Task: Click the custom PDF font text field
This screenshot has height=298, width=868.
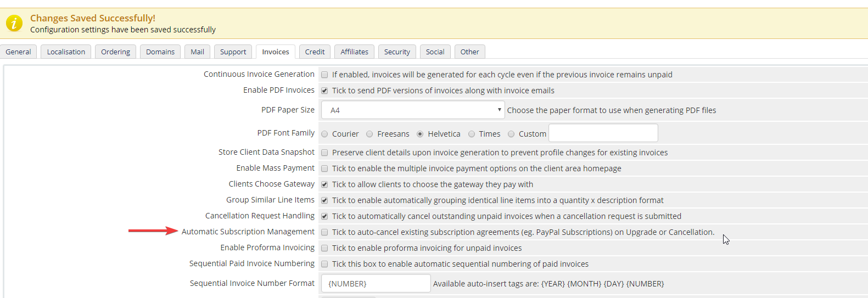Action: point(603,133)
